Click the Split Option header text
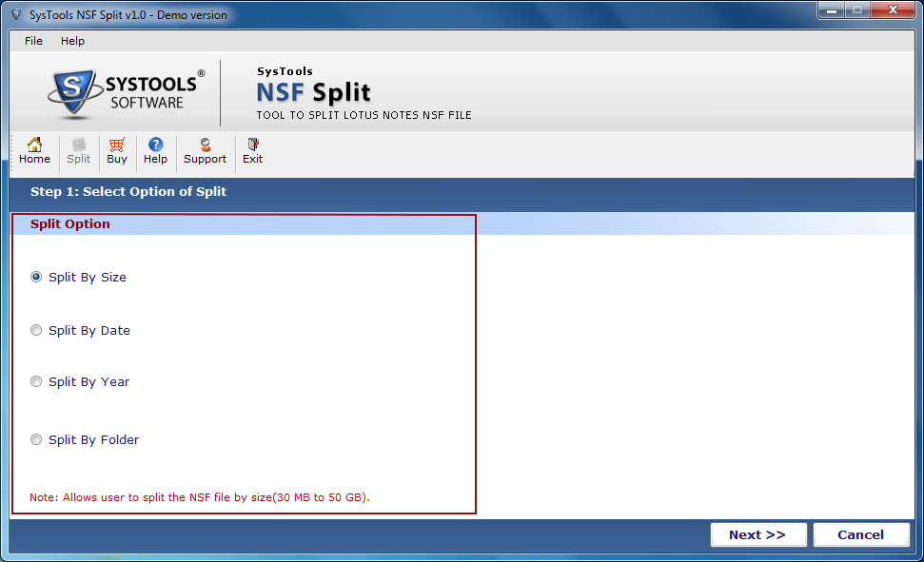 (70, 223)
